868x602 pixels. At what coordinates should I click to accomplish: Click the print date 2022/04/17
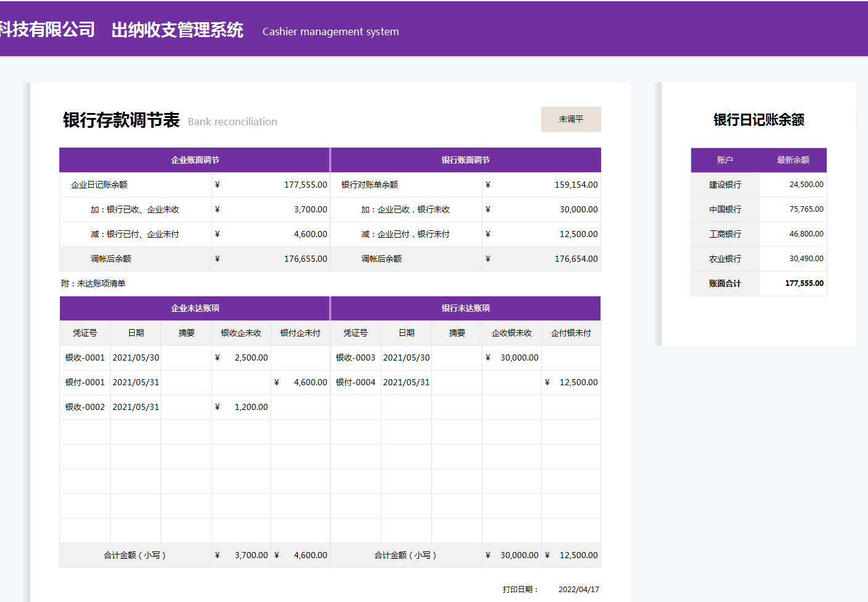[579, 588]
